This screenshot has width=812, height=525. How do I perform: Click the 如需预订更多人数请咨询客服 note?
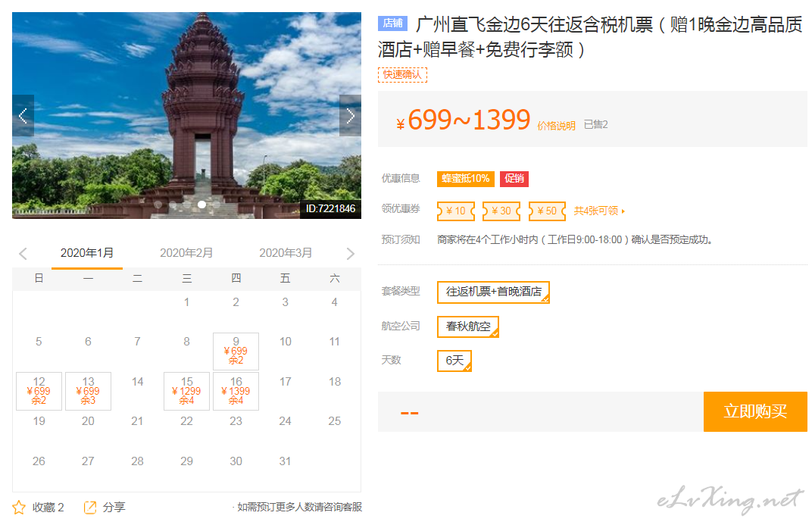tap(299, 508)
